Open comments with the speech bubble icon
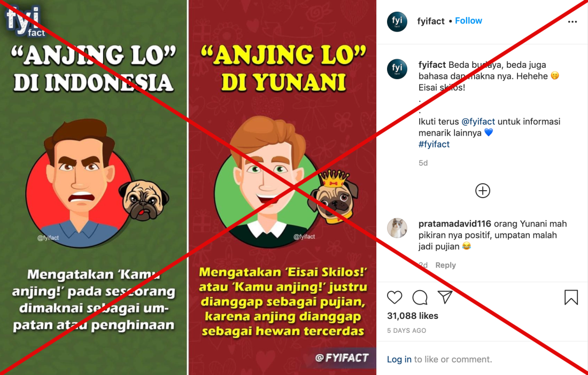Image resolution: width=588 pixels, height=375 pixels. tap(420, 298)
